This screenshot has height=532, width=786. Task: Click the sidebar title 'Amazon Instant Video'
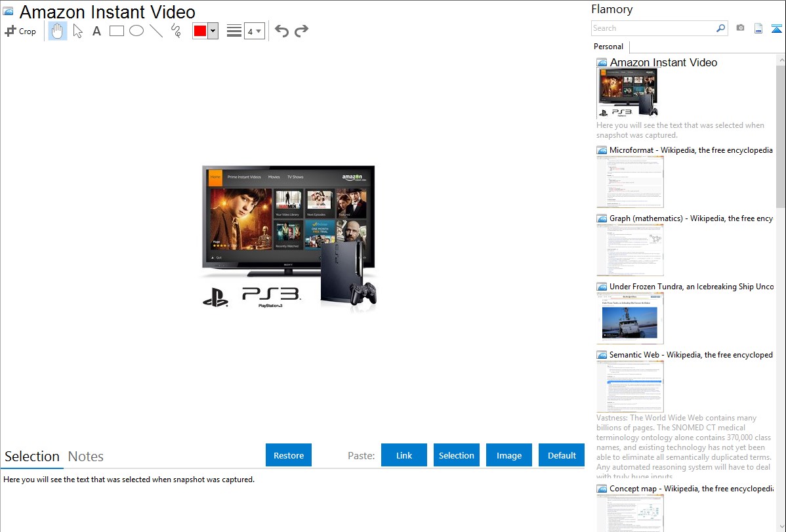click(664, 63)
